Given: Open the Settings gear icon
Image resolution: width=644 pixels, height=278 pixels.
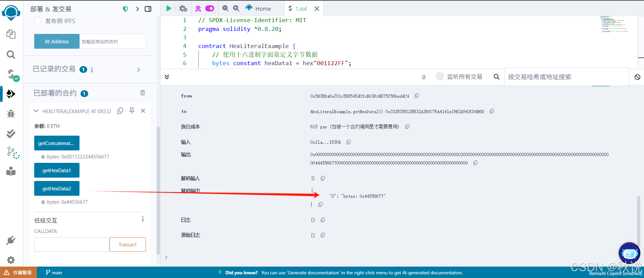Looking at the screenshot, I should 11,260.
